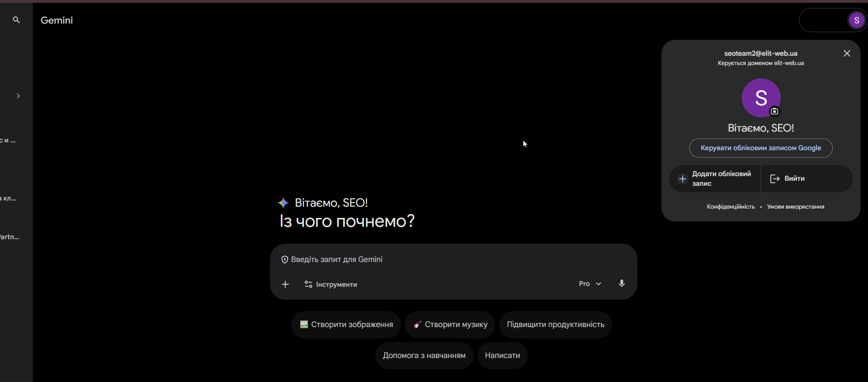
Task: Click Додати обліковий запис button
Action: pos(715,179)
